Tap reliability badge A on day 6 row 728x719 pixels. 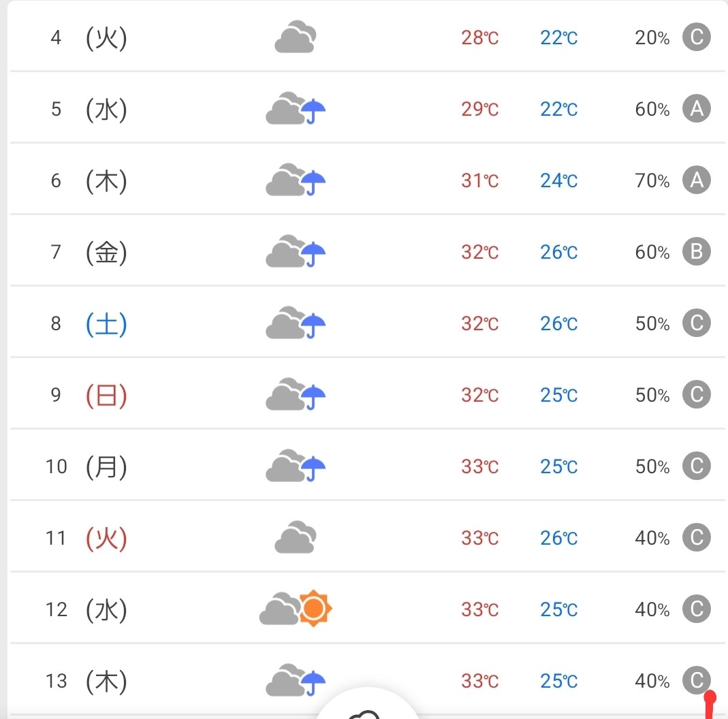click(x=696, y=180)
